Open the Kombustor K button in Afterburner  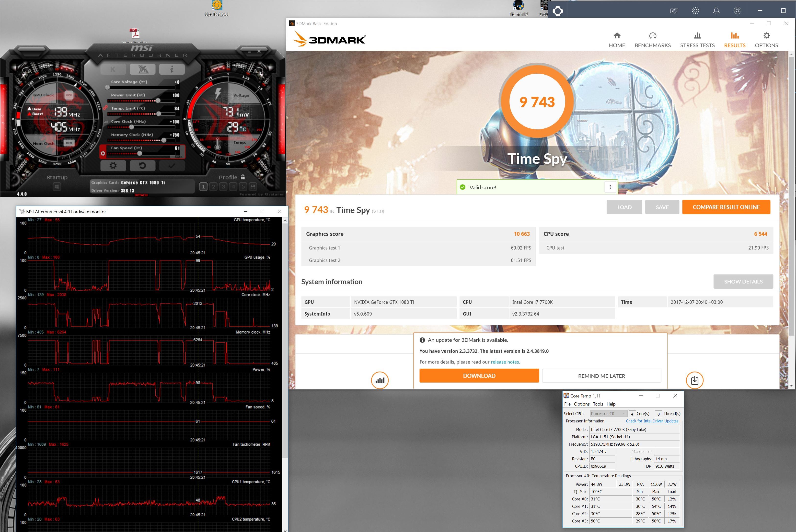click(x=113, y=69)
